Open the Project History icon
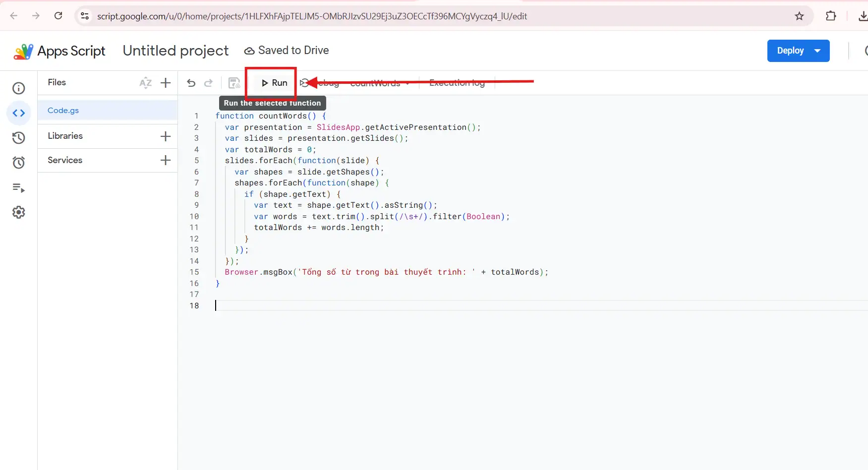 click(x=19, y=138)
